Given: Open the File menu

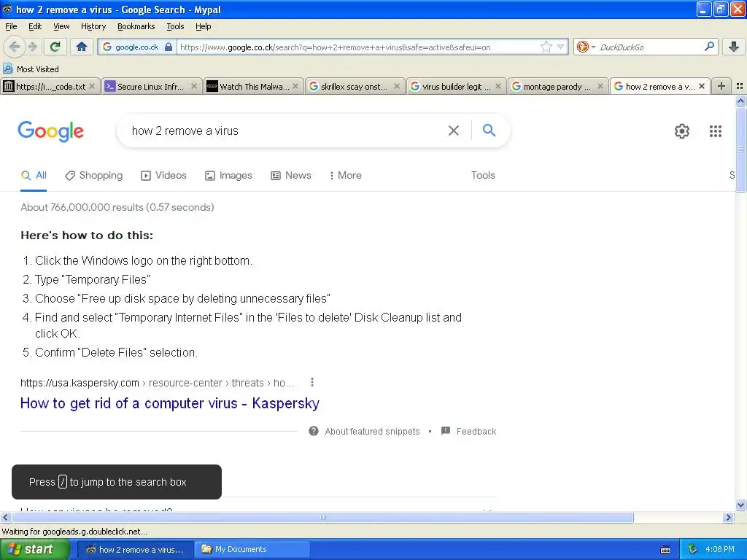Looking at the screenshot, I should (11, 26).
